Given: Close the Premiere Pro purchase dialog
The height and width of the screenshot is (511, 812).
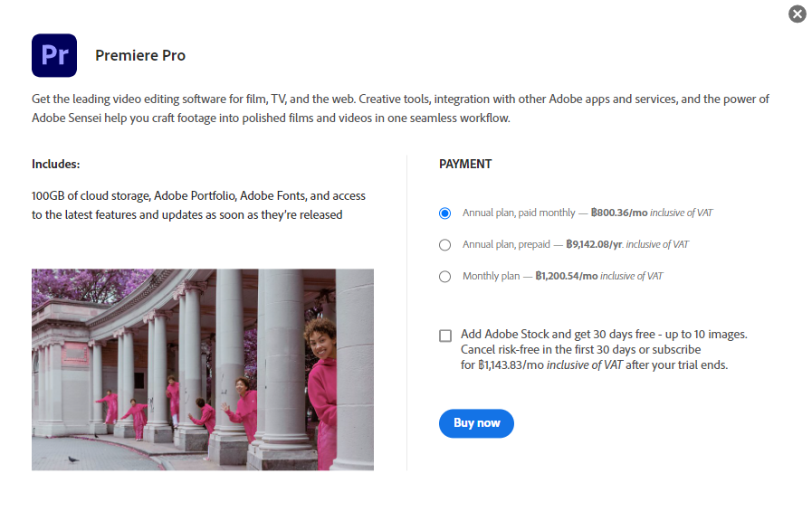Looking at the screenshot, I should tap(797, 14).
